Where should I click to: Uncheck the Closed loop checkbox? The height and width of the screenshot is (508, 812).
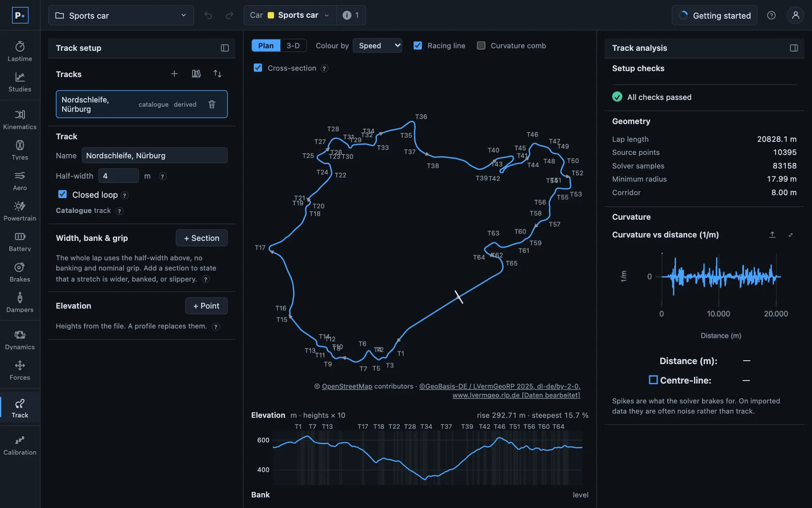tap(63, 194)
